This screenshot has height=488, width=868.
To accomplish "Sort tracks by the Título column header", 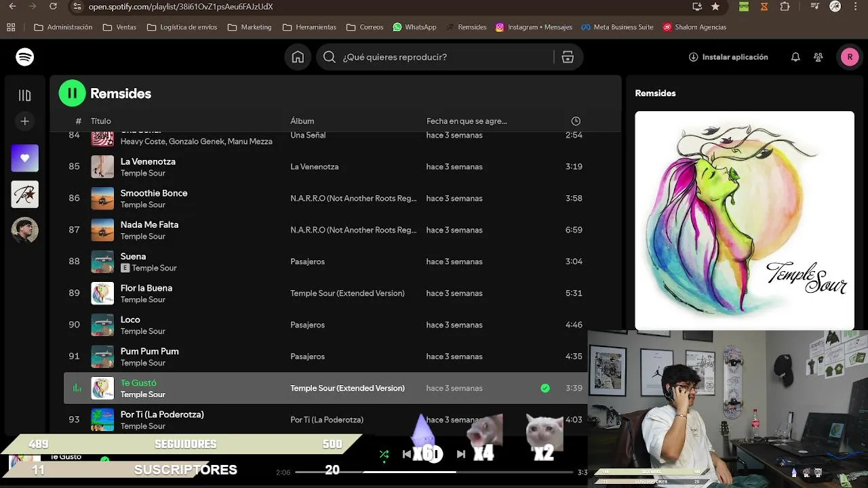I will click(x=101, y=121).
